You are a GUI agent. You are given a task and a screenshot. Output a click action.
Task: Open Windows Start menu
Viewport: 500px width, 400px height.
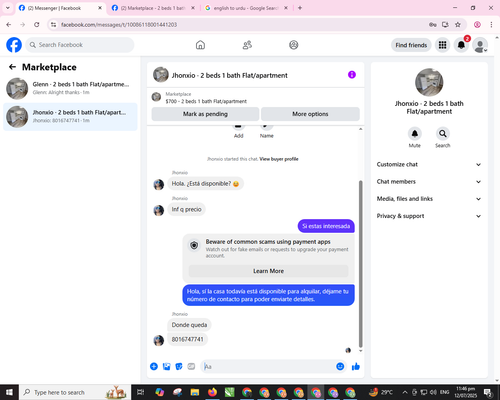[x=9, y=392]
